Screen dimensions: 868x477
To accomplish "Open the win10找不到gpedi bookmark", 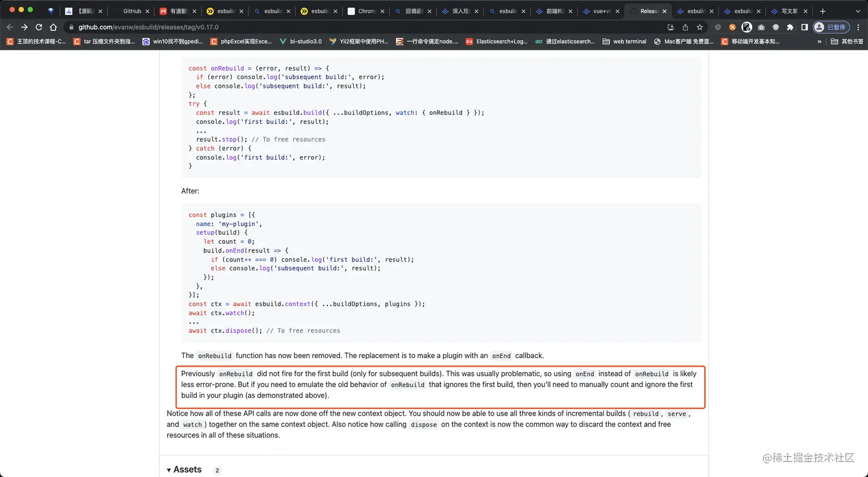I will tap(173, 41).
